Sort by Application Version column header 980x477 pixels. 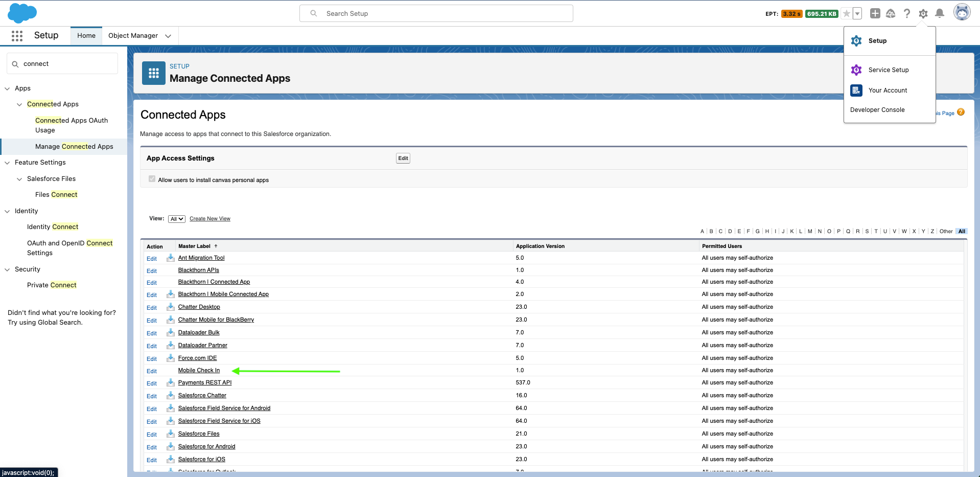pyautogui.click(x=540, y=246)
